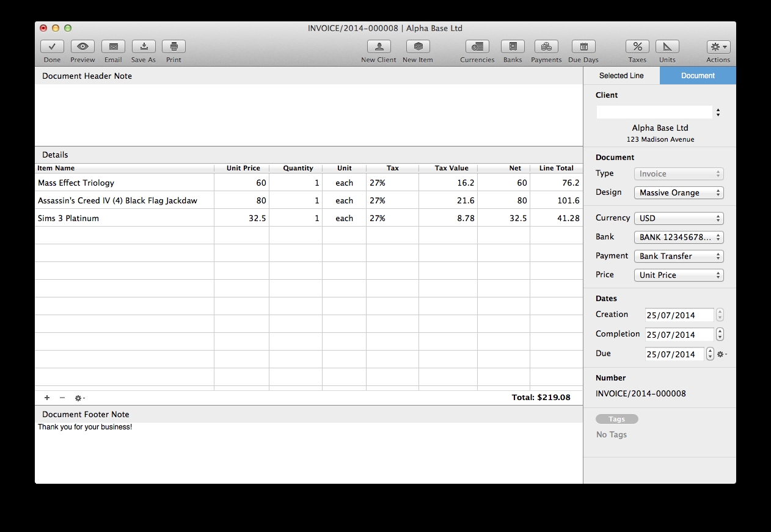Screen dimensions: 771x532
Task: Click the invoice number INVOICE/2014-000008 text
Action: tap(640, 394)
